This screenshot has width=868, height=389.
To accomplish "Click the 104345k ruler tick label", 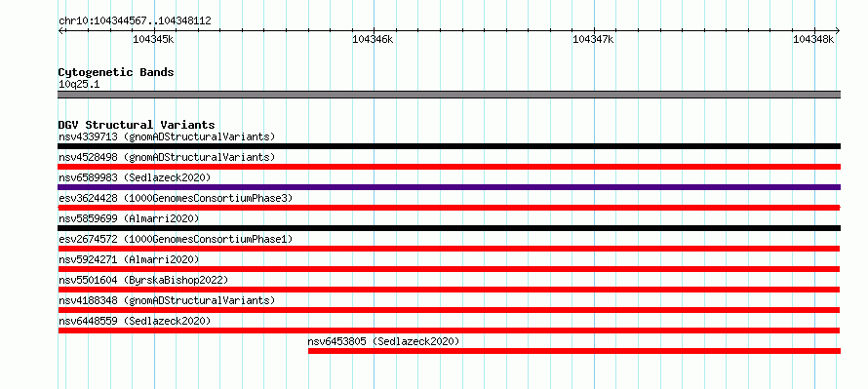I will 153,39.
